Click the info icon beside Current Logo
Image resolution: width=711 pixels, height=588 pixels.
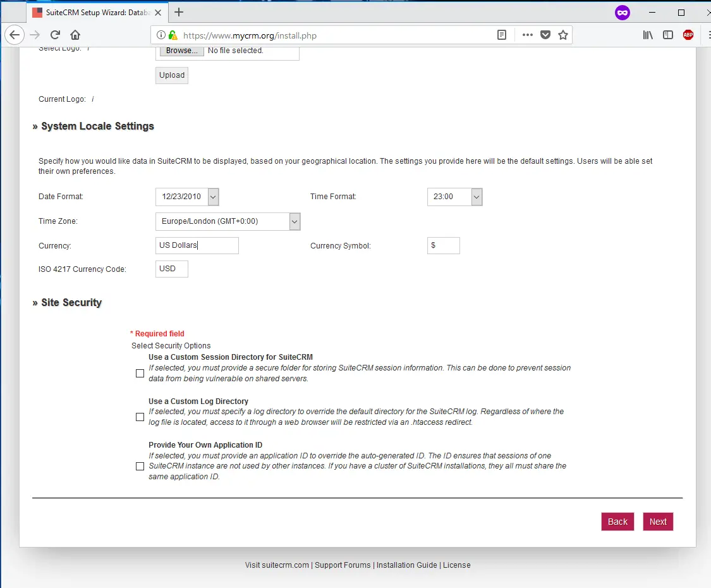pos(92,99)
